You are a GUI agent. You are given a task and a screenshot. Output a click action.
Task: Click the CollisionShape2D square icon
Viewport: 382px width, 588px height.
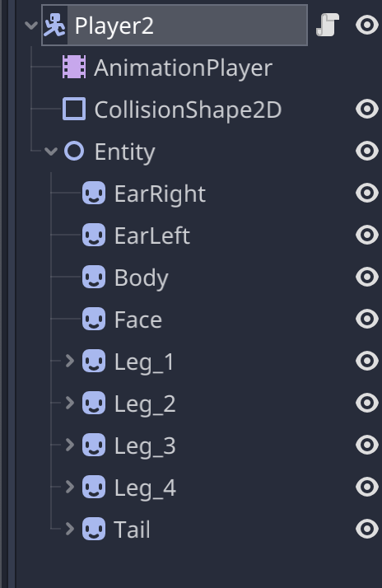click(x=74, y=110)
